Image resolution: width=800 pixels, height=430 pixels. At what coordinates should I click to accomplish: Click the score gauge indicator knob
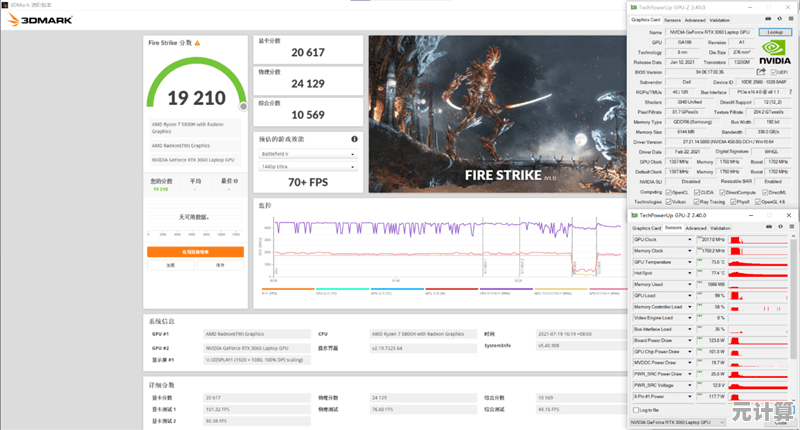[x=242, y=105]
